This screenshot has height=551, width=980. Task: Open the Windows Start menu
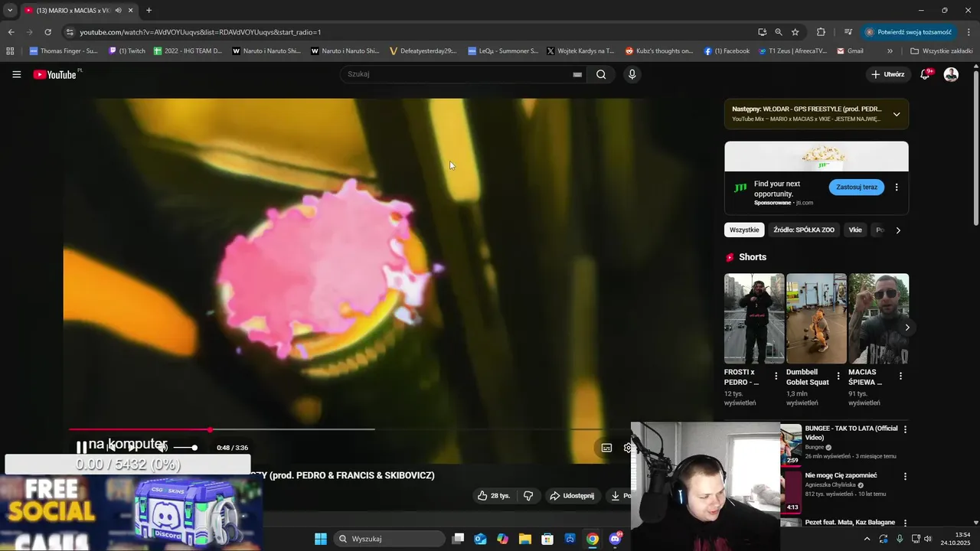click(x=321, y=539)
